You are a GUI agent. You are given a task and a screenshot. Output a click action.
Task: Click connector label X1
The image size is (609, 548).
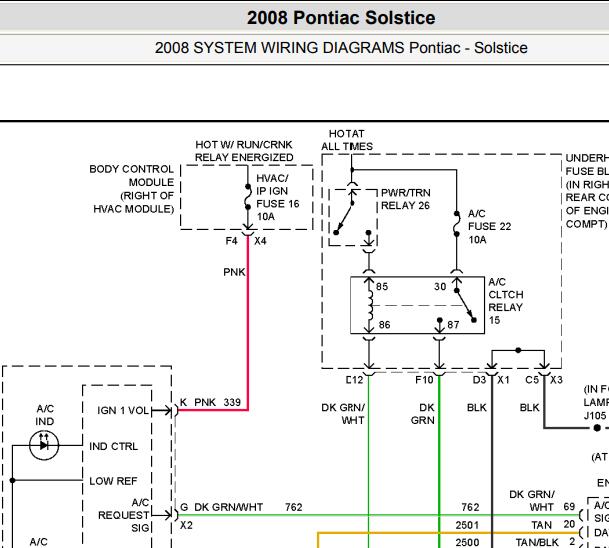(x=503, y=380)
